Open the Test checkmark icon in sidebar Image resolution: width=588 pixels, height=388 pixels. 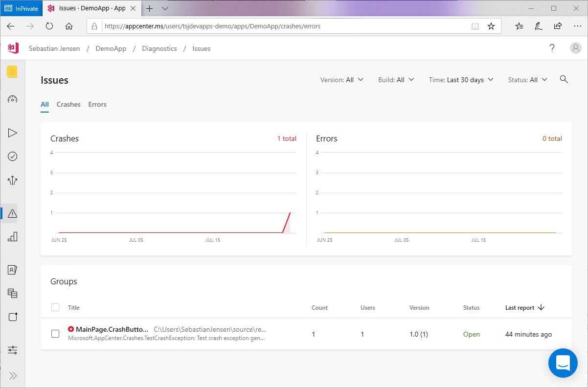click(13, 157)
